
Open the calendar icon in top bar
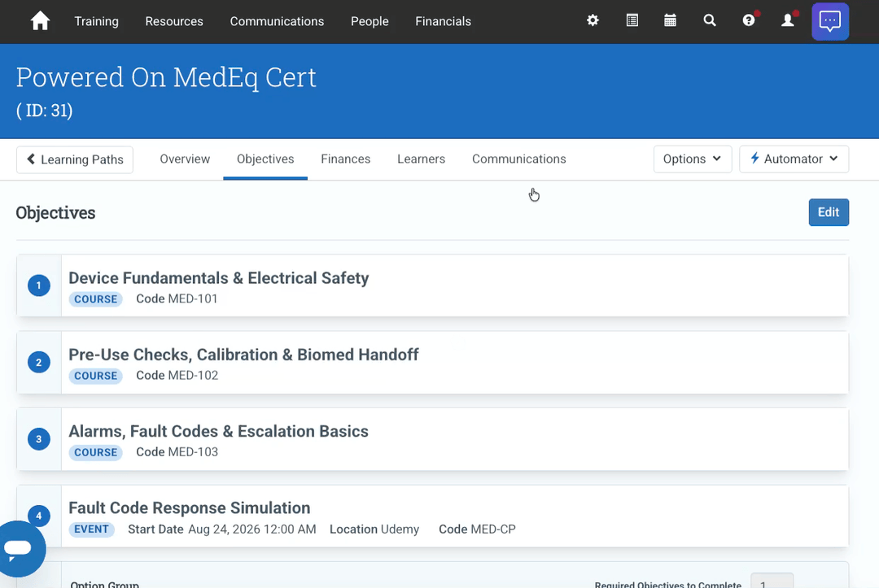click(670, 20)
